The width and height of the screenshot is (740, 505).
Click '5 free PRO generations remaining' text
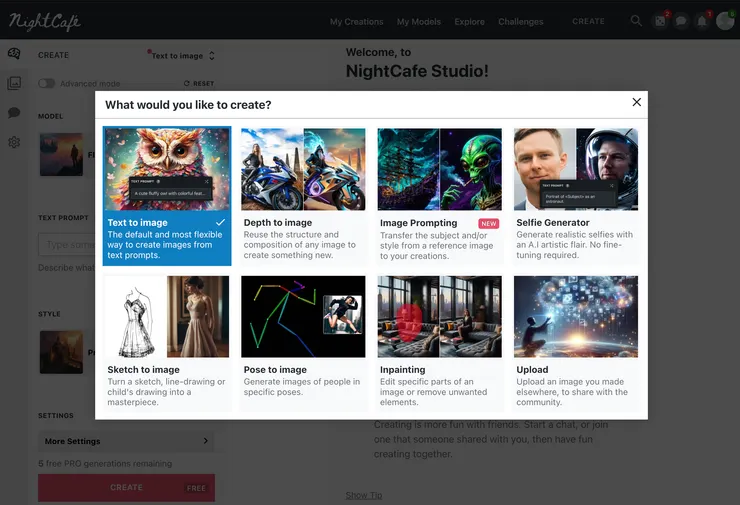pos(105,463)
